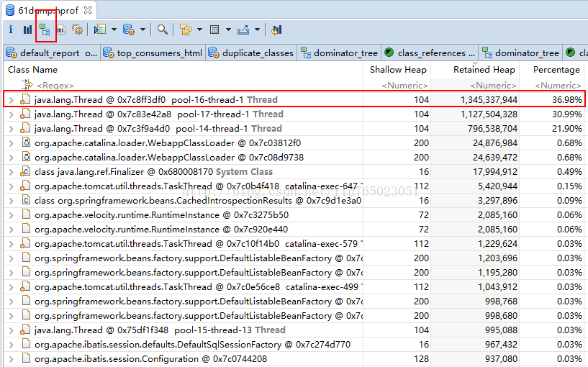Image resolution: width=588 pixels, height=367 pixels.
Task: Open the Export dropdown arrow
Action: pos(257,30)
